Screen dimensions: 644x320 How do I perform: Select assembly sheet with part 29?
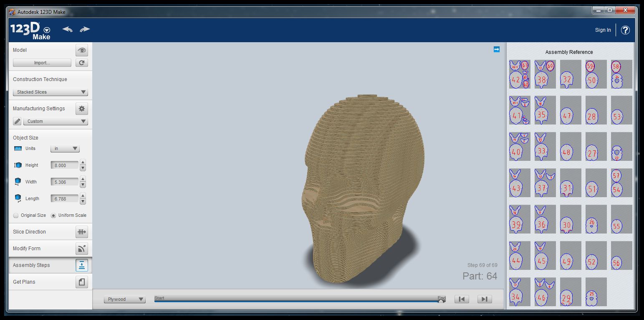click(571, 292)
